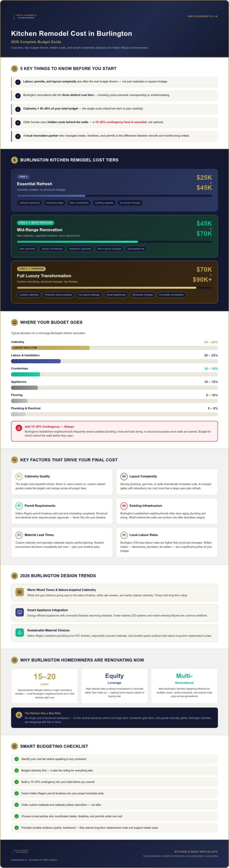This screenshot has width=229, height=868.
Task: Click the dollar icon beside Cost Tiers heading
Action: [14, 160]
